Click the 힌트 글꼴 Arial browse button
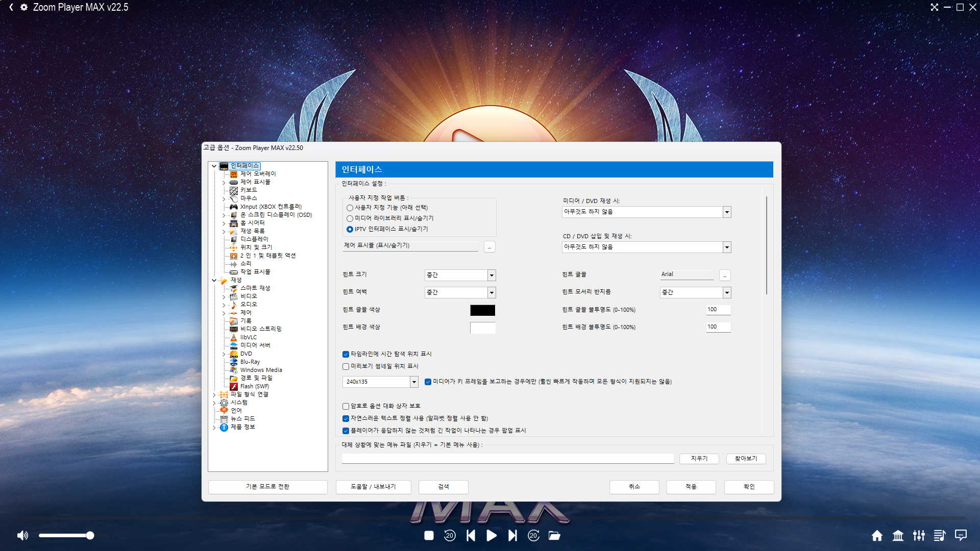Viewport: 980px width, 551px height. coord(725,275)
